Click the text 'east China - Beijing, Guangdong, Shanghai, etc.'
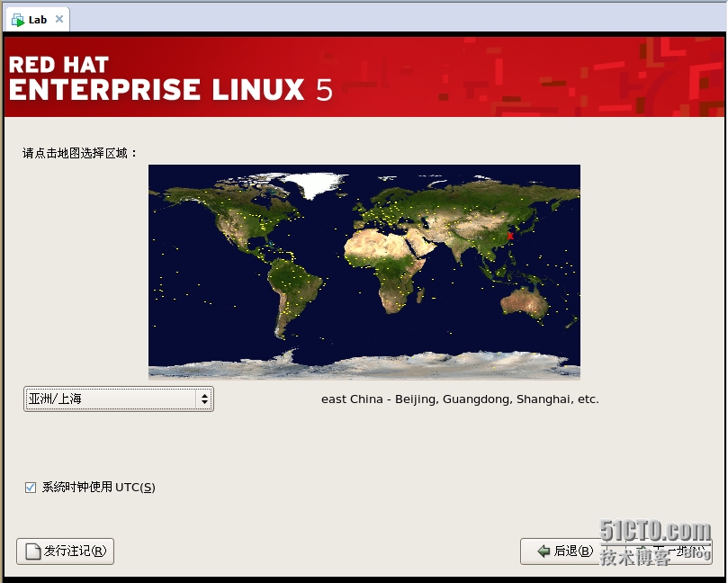 [460, 399]
